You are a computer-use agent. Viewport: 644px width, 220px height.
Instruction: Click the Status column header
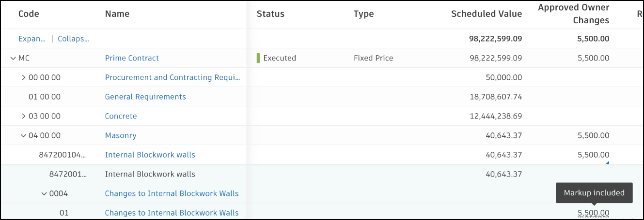point(270,14)
